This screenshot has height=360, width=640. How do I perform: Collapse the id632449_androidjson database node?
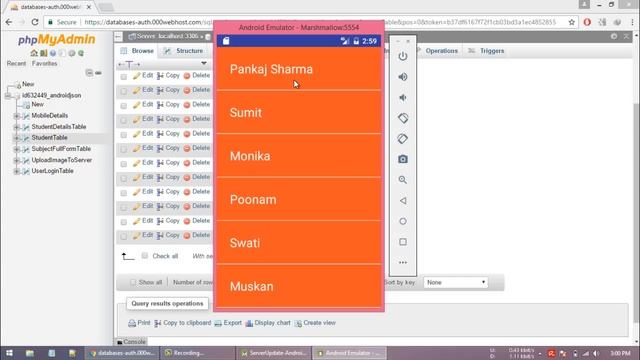coord(8,96)
